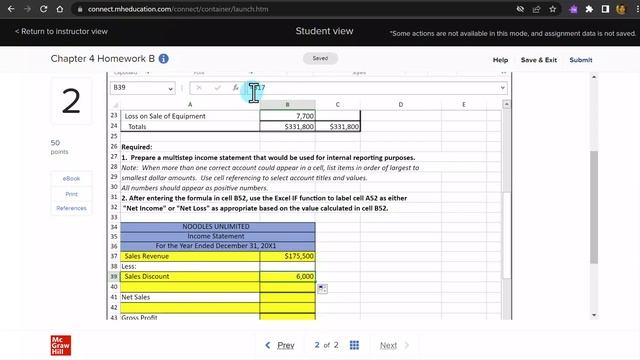Click Save & Exit
Image resolution: width=640 pixels, height=360 pixels.
pos(539,60)
